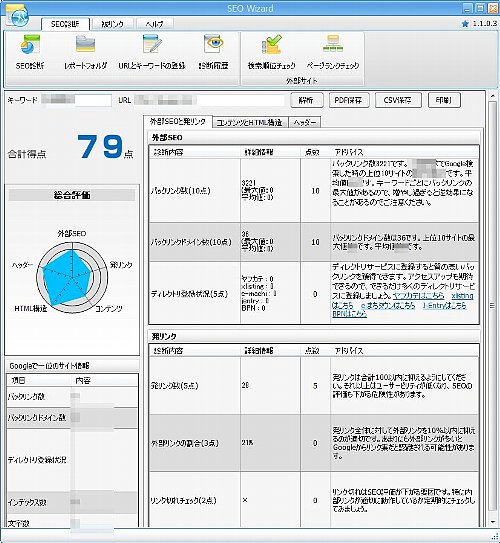Click the 総合評価 radar chart
Image resolution: width=500 pixels, height=543 pixels.
tap(72, 277)
